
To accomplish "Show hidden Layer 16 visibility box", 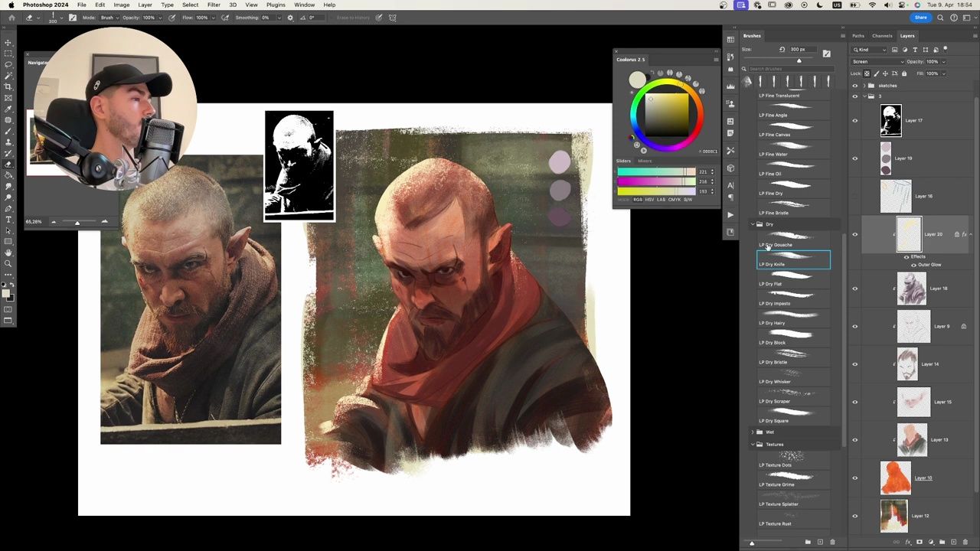I will pos(855,197).
